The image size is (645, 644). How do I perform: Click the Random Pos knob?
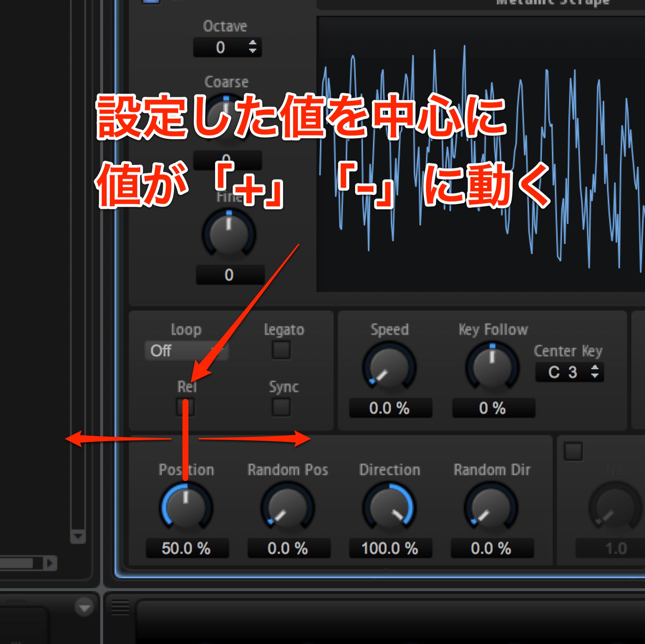(287, 507)
